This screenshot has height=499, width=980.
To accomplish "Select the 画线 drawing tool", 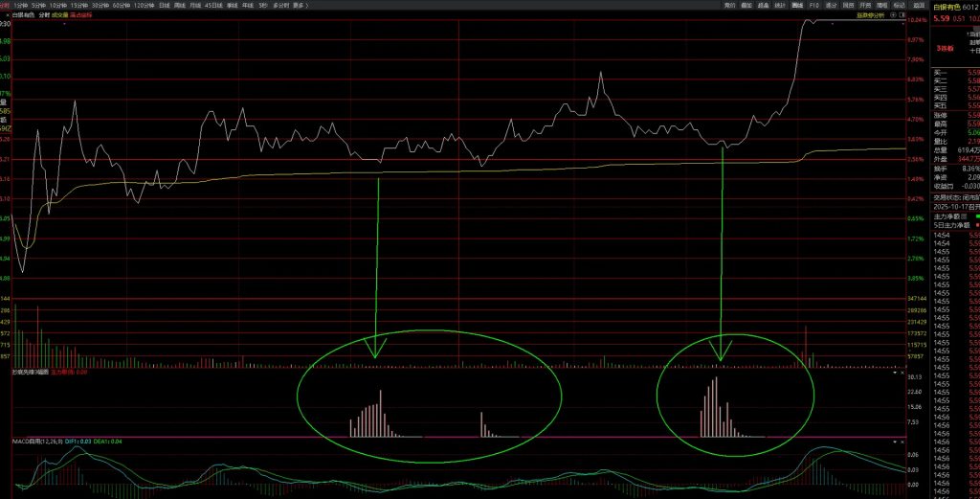I will pos(796,5).
